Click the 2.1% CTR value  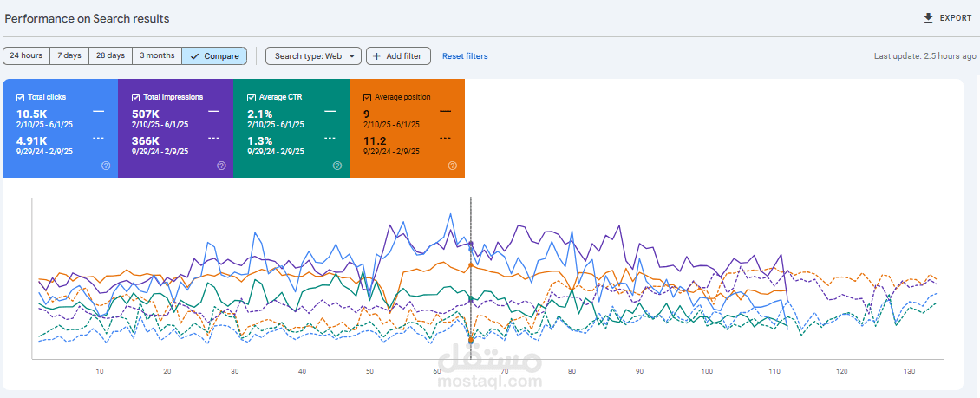[259, 114]
